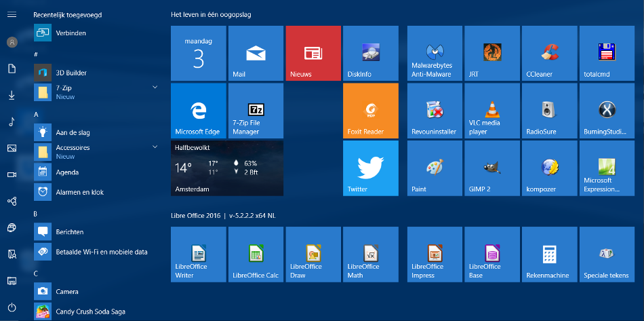
Task: Open Betaalde Wi-Fi en mobiele data
Action: 96,252
